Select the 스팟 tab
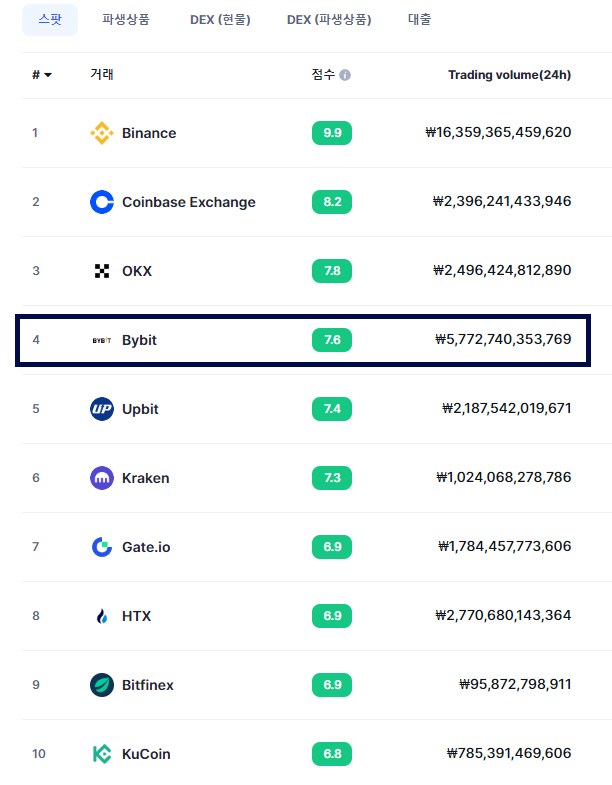The width and height of the screenshot is (612, 785). pyautogui.click(x=50, y=20)
